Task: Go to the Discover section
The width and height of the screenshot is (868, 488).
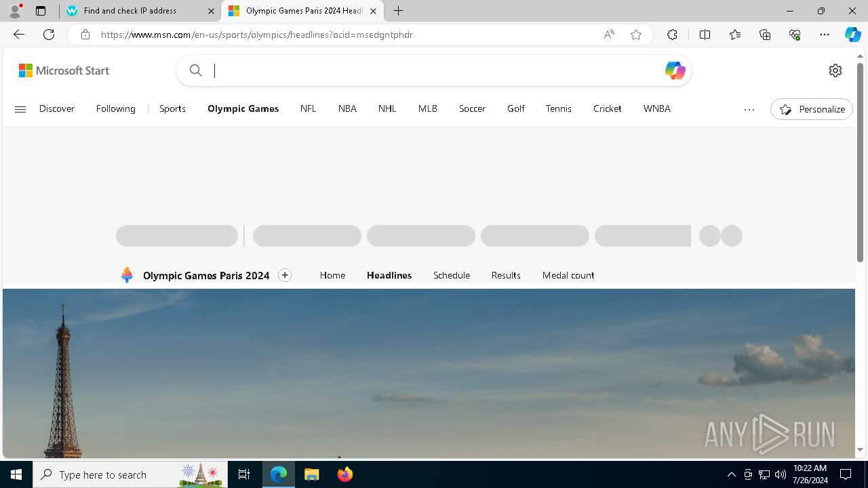Action: (57, 108)
